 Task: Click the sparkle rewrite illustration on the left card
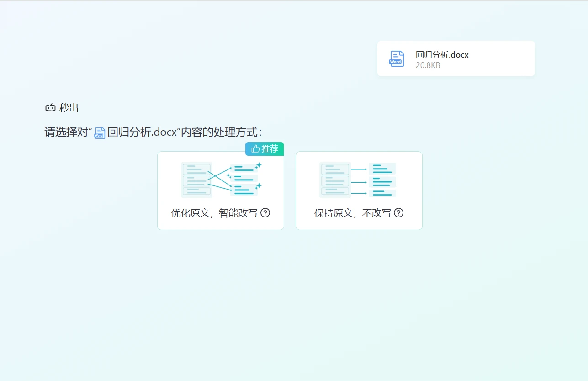tap(220, 179)
